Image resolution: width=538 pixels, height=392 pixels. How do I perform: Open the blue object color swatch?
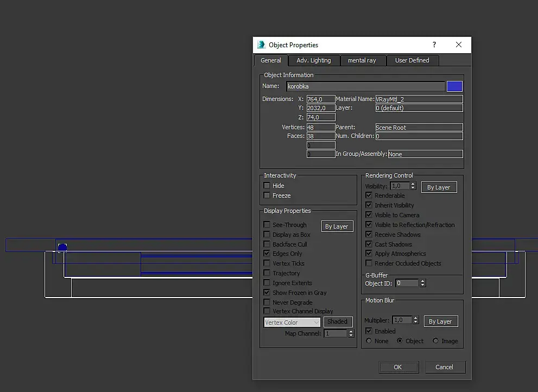(454, 86)
